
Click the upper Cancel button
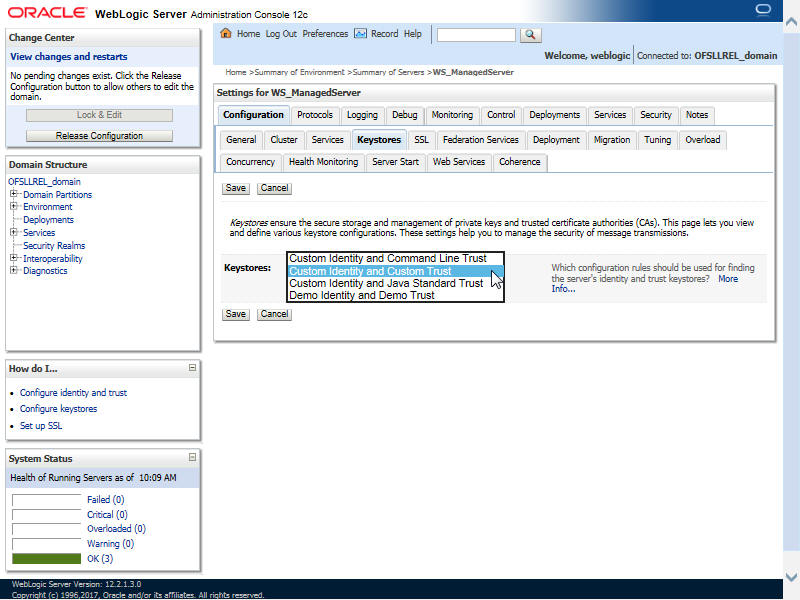[x=274, y=188]
